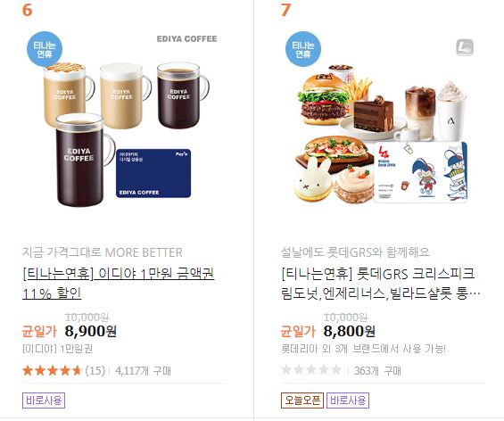The image size is (504, 421).
Task: Click the 티나는연휴 badge on Lotte GRS item
Action: click(303, 49)
